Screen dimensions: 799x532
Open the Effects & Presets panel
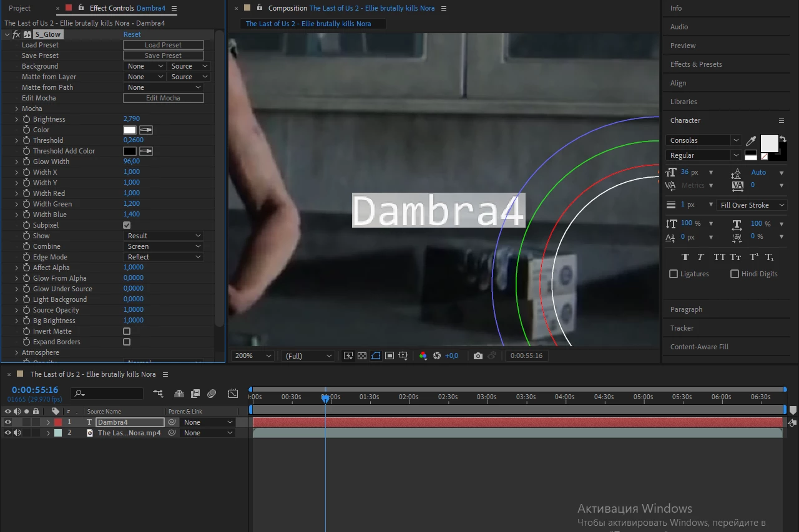[696, 64]
